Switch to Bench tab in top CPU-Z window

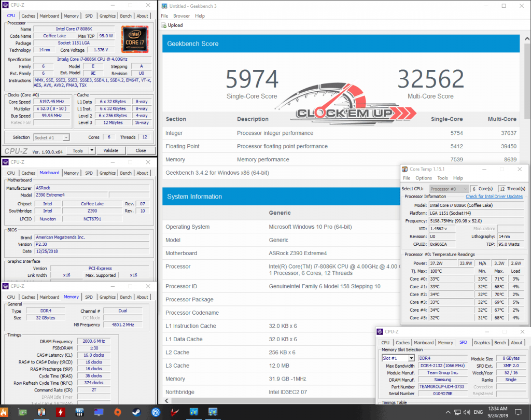coord(126,16)
